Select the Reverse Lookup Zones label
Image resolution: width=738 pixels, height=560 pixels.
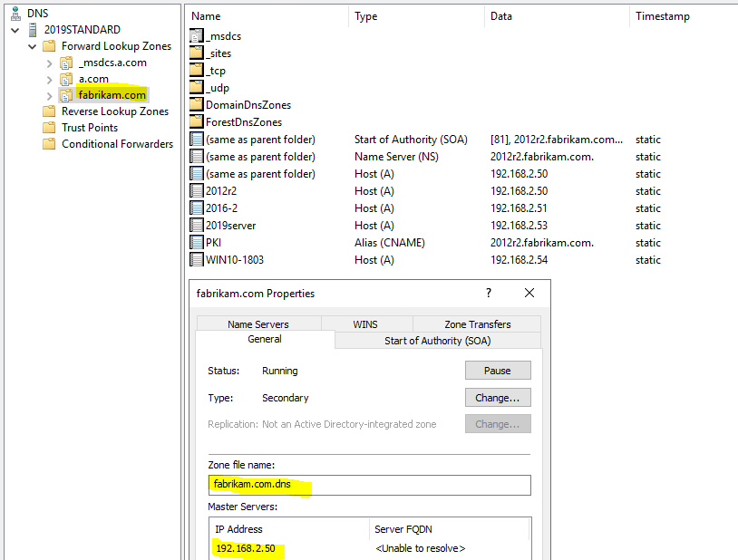point(115,111)
